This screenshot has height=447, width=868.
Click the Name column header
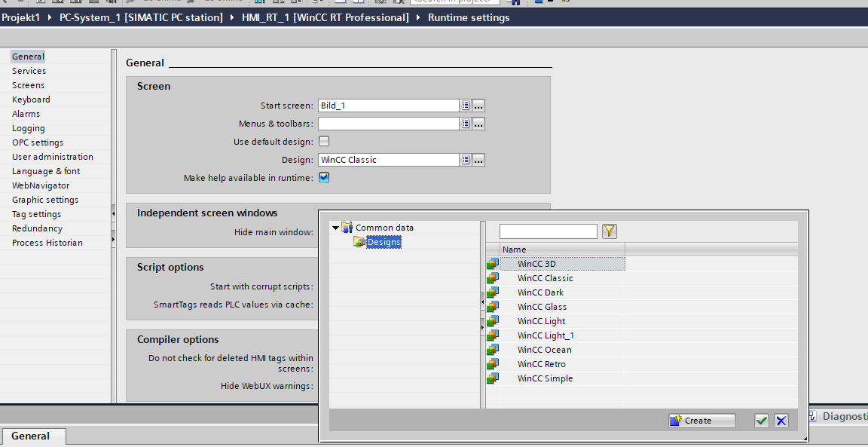562,250
